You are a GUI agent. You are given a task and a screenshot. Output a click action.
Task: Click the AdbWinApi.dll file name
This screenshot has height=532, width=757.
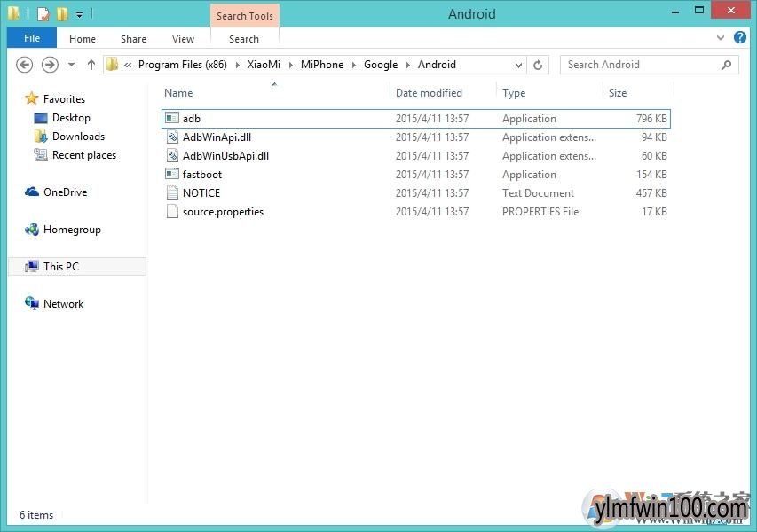pyautogui.click(x=217, y=137)
